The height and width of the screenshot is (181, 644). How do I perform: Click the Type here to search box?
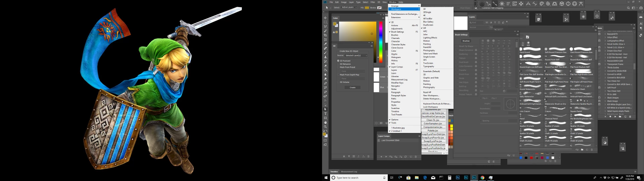pyautogui.click(x=359, y=178)
